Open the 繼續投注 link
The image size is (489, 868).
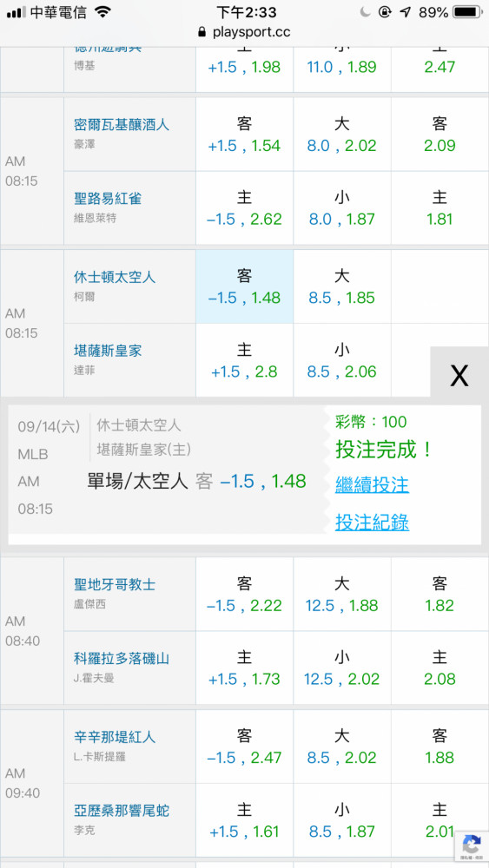point(372,485)
